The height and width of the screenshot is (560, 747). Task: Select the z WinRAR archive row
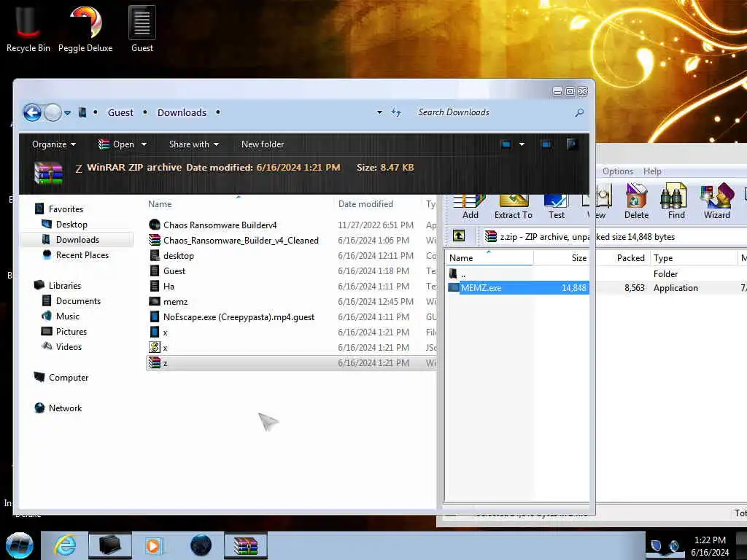click(x=290, y=363)
